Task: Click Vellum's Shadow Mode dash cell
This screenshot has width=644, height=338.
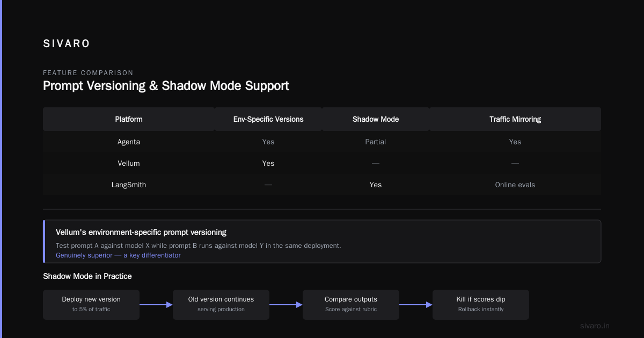Action: [376, 164]
